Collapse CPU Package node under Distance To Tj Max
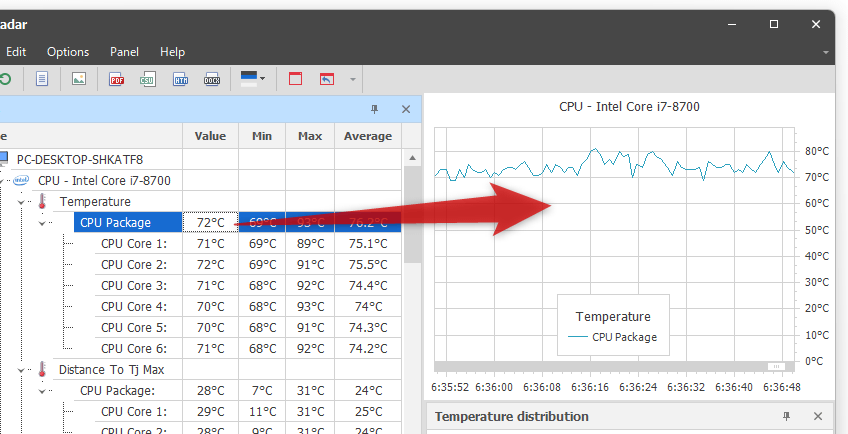Image resolution: width=848 pixels, height=434 pixels. (42, 391)
